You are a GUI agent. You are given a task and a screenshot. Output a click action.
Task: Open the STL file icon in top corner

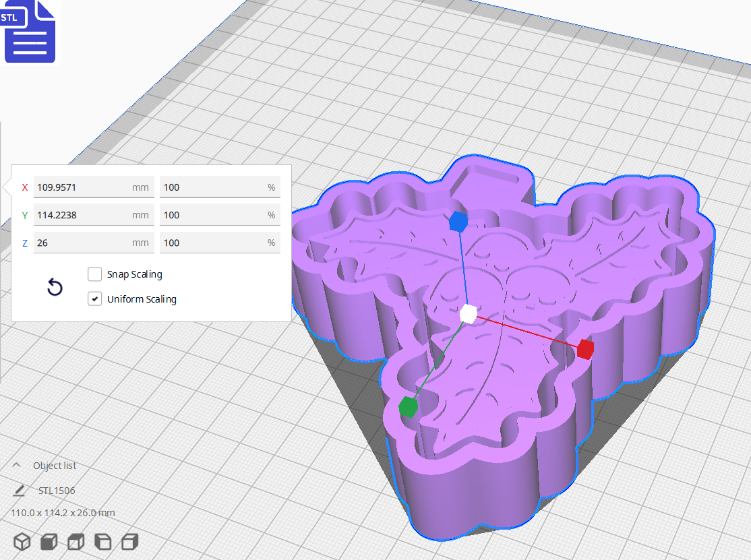[30, 32]
